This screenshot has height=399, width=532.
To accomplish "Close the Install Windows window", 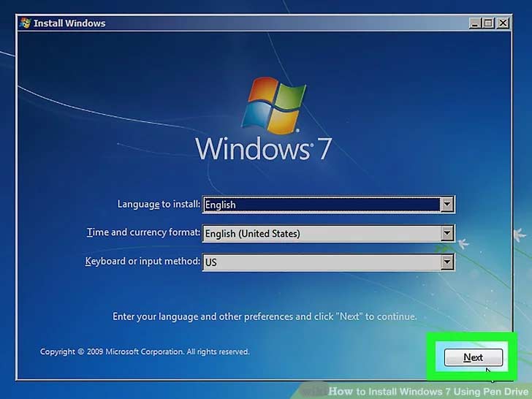I will [503, 23].
